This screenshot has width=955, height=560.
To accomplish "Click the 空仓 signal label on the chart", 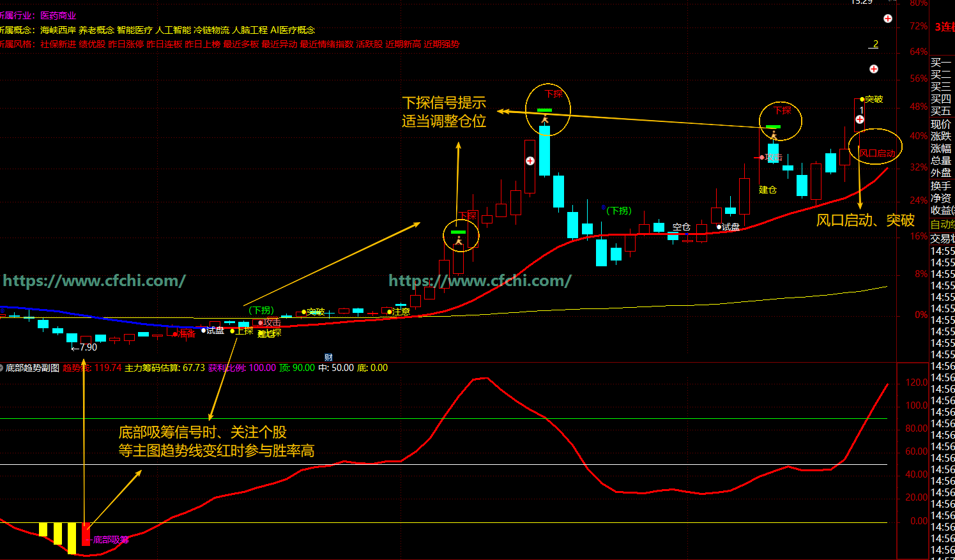I will point(682,227).
